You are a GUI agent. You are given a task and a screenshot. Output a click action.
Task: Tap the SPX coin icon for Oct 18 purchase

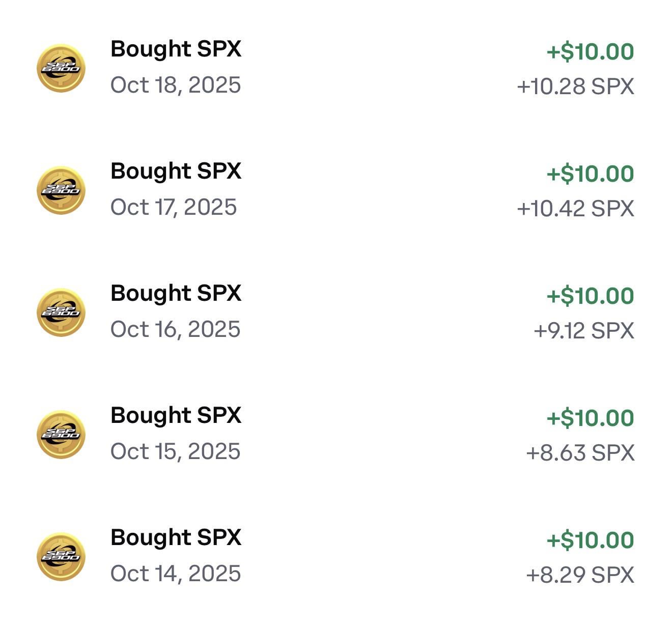click(x=61, y=68)
